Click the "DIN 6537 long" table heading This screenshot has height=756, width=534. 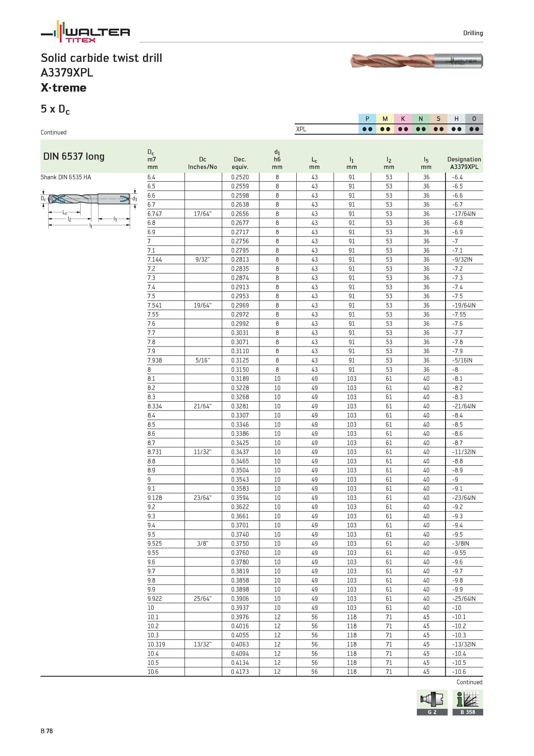point(74,156)
